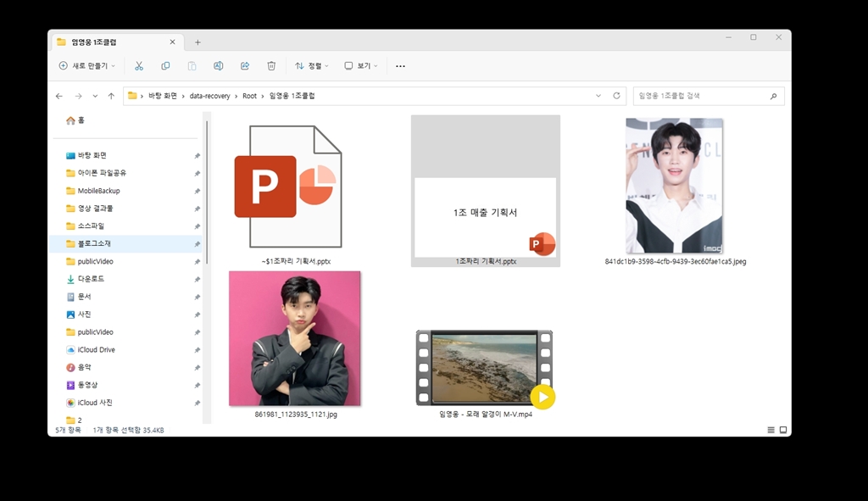Screen dimensions: 868x501
Task: Open 보기 view dropdown
Action: point(361,66)
